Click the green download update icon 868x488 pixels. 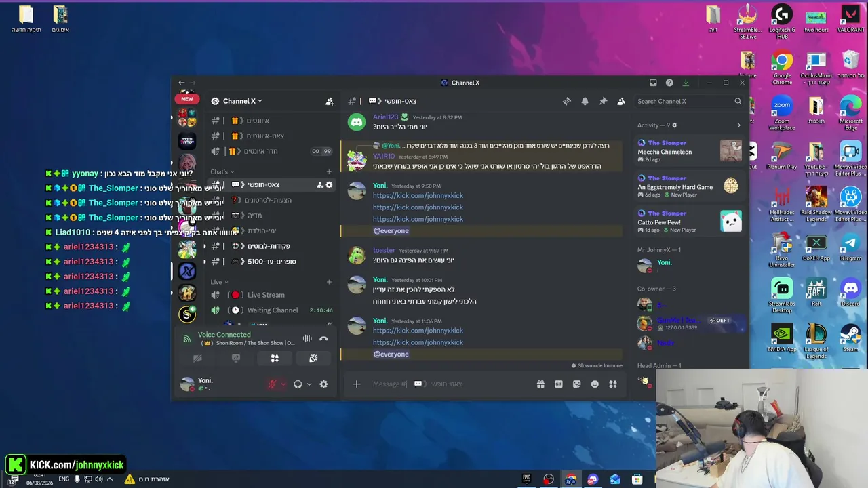tap(686, 83)
